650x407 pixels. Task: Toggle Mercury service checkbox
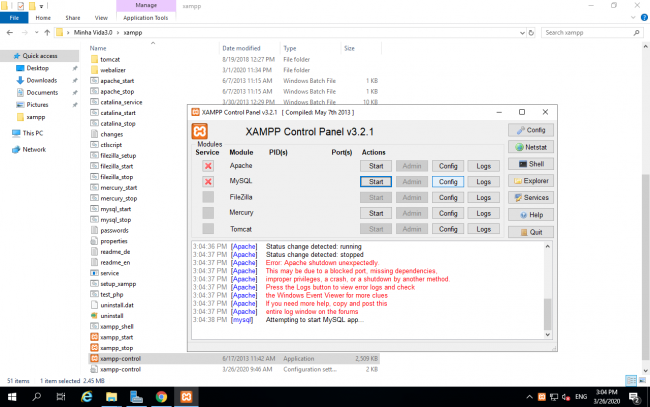coord(208,213)
